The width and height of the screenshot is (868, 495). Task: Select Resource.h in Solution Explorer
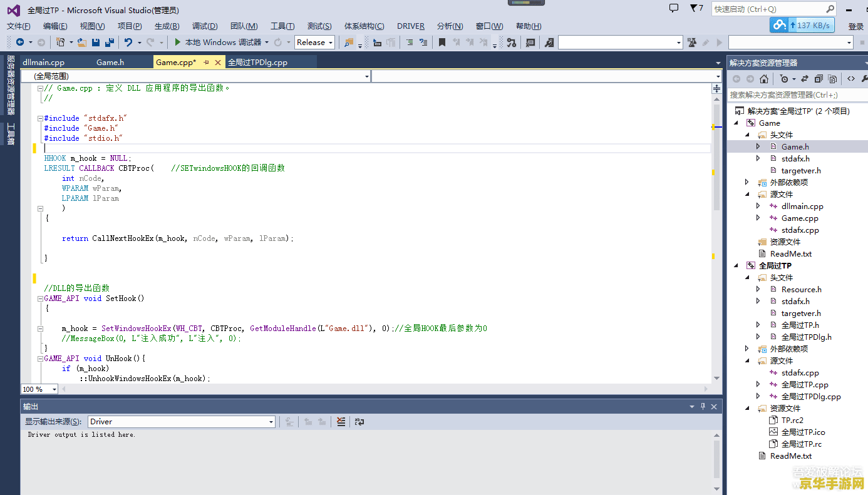coord(801,290)
